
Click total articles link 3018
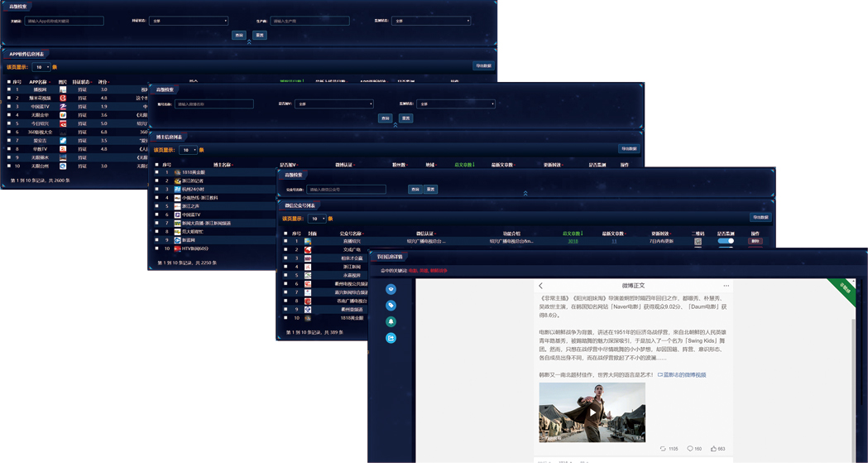(573, 242)
